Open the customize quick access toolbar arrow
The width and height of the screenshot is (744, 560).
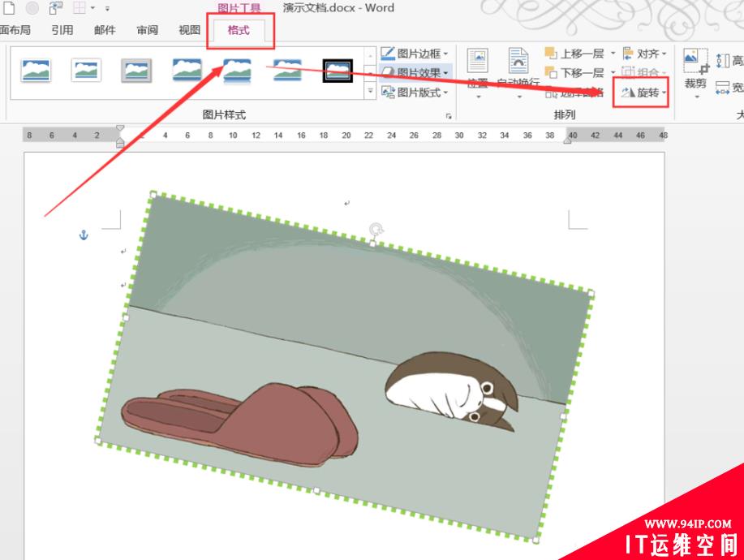tap(108, 9)
